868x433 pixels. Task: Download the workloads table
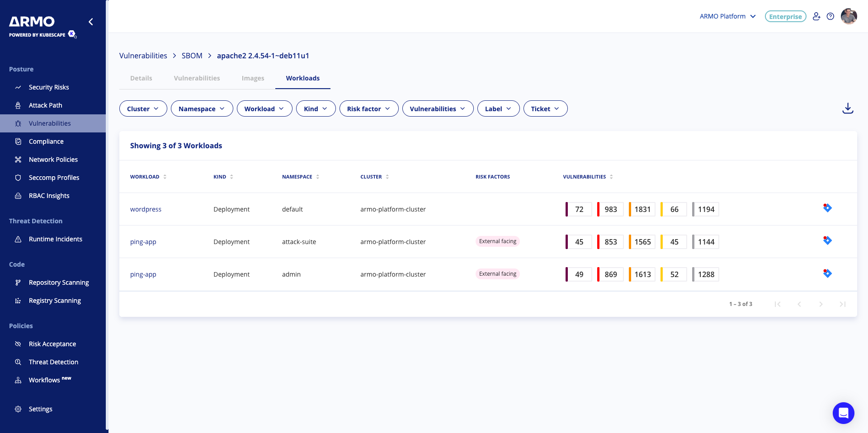[x=848, y=108]
